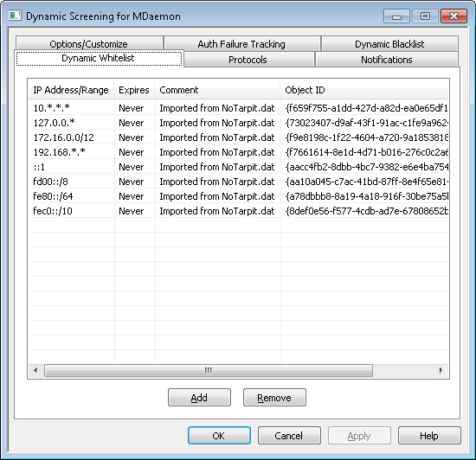Click the horizontal scrollbar left arrow

(x=35, y=370)
